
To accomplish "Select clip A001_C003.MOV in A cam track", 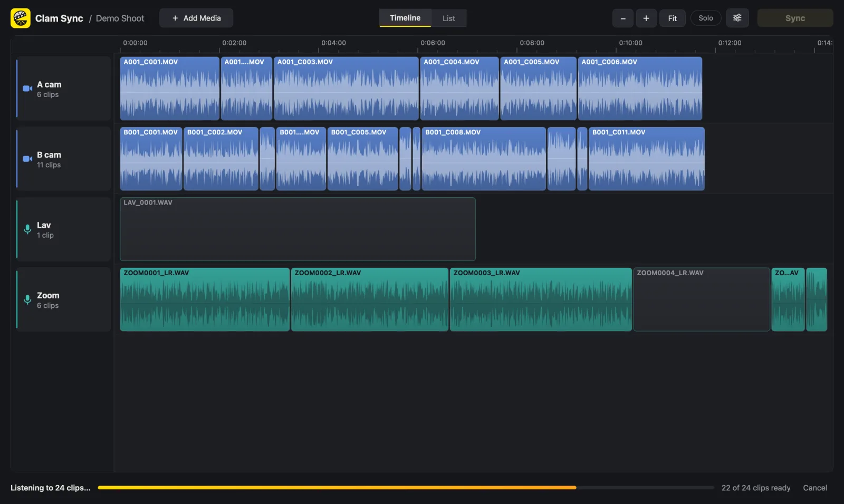I will 346,89.
